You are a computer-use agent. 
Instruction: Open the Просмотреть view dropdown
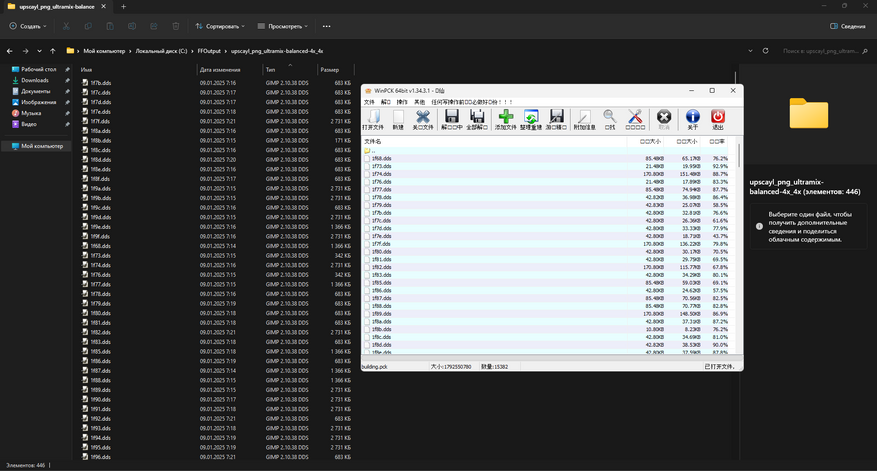click(282, 26)
